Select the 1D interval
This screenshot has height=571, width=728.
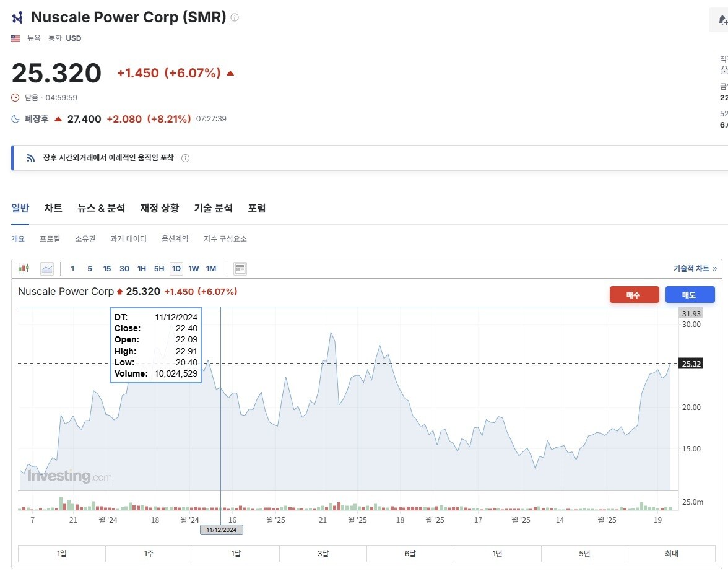tap(176, 269)
